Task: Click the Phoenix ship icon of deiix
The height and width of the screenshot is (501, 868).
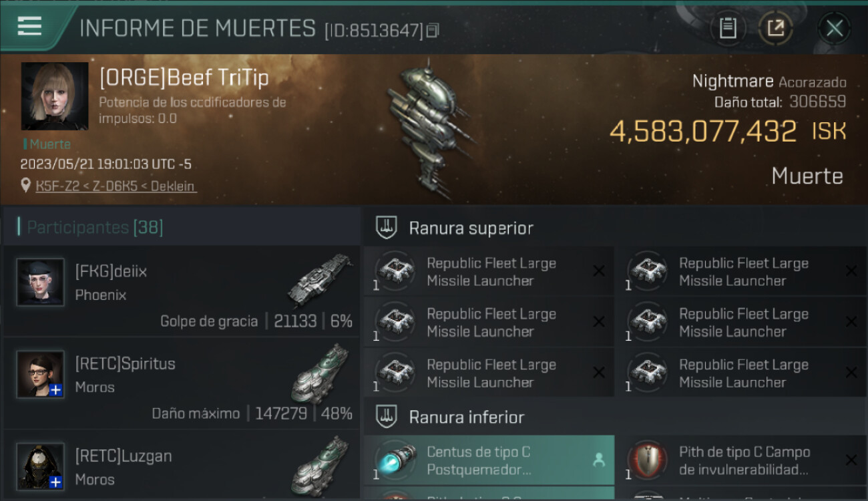Action: point(320,279)
